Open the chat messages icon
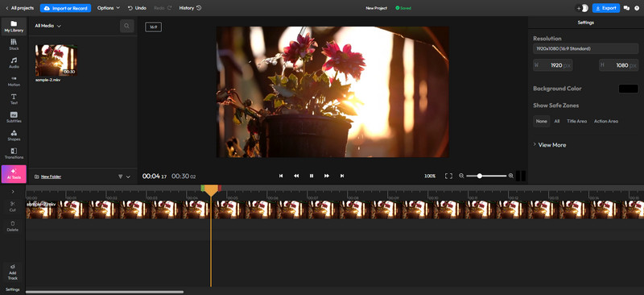 pyautogui.click(x=627, y=8)
